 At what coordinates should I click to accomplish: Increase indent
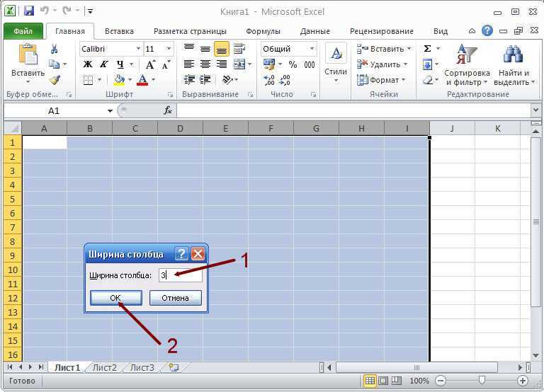click(x=205, y=80)
